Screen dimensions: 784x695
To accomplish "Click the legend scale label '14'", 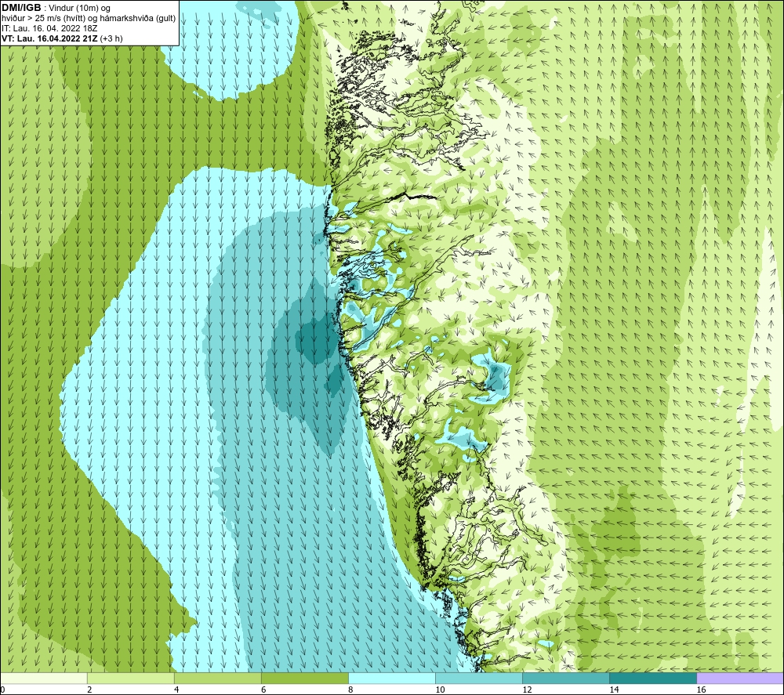I will click(x=614, y=690).
